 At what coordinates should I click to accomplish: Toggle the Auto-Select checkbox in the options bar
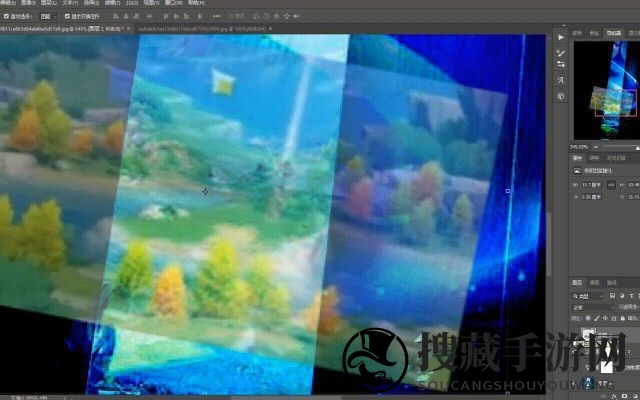click(x=7, y=16)
